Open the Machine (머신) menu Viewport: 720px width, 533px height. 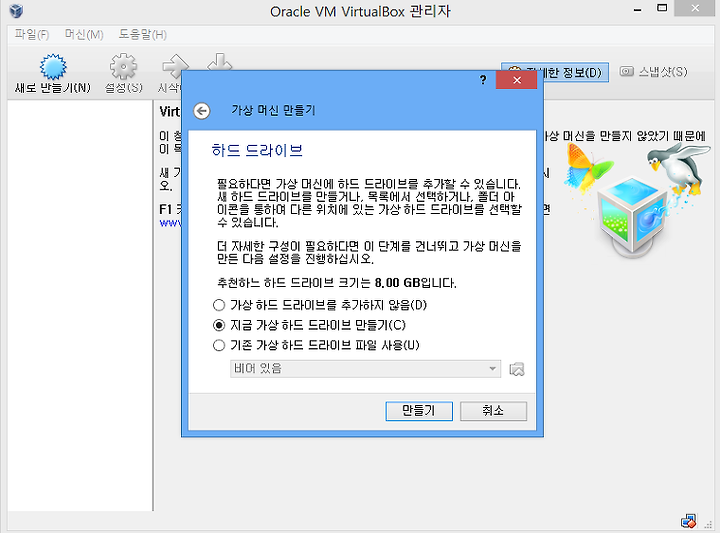(x=84, y=34)
